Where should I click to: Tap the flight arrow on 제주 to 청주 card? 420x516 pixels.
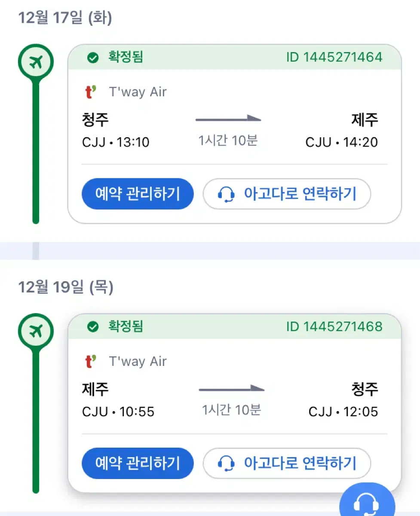pos(232,389)
